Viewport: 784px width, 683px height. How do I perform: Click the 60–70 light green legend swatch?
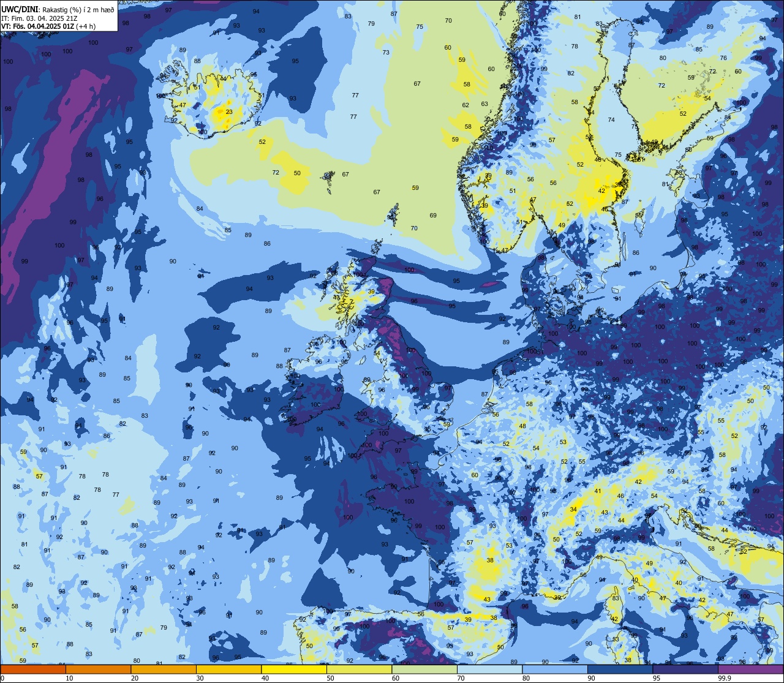pos(424,669)
